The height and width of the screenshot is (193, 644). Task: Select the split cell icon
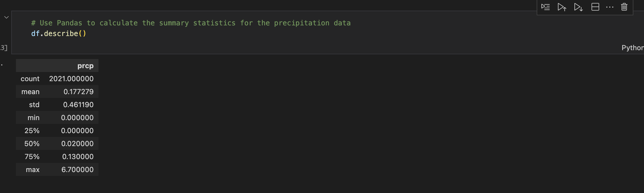point(595,7)
